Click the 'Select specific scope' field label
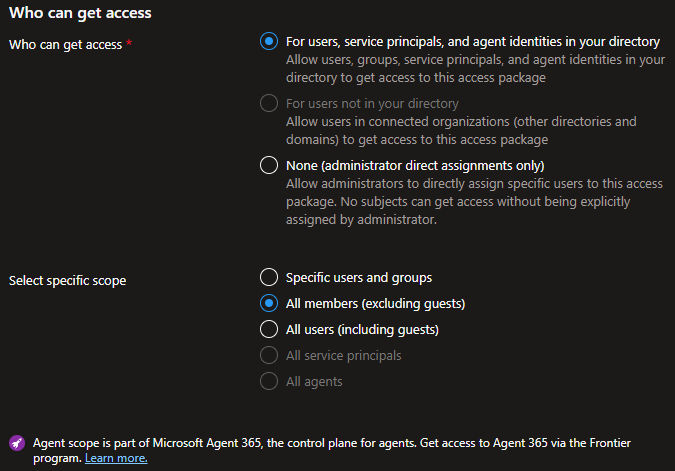The image size is (675, 471). point(68,281)
